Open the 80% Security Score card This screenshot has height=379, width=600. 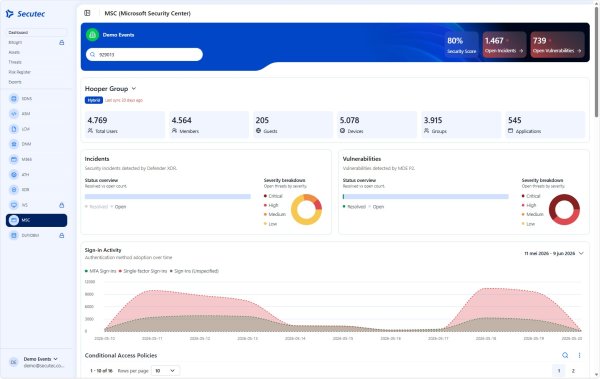(x=461, y=45)
